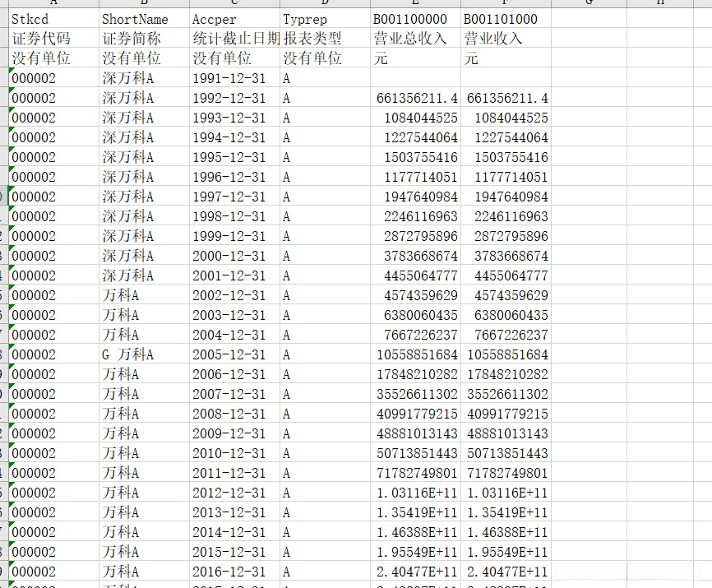This screenshot has width=712, height=588.
Task: Select the ShortName header cell
Action: point(145,19)
